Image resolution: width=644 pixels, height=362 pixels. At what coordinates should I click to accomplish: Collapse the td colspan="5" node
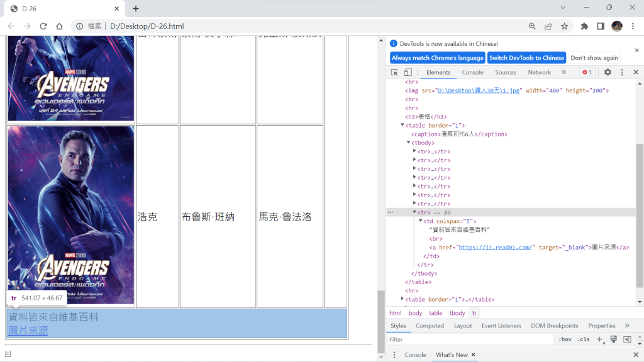(421, 221)
